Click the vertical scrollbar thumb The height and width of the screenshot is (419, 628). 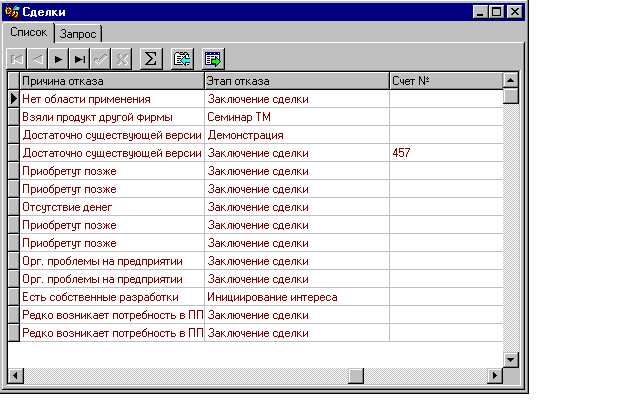(x=511, y=96)
